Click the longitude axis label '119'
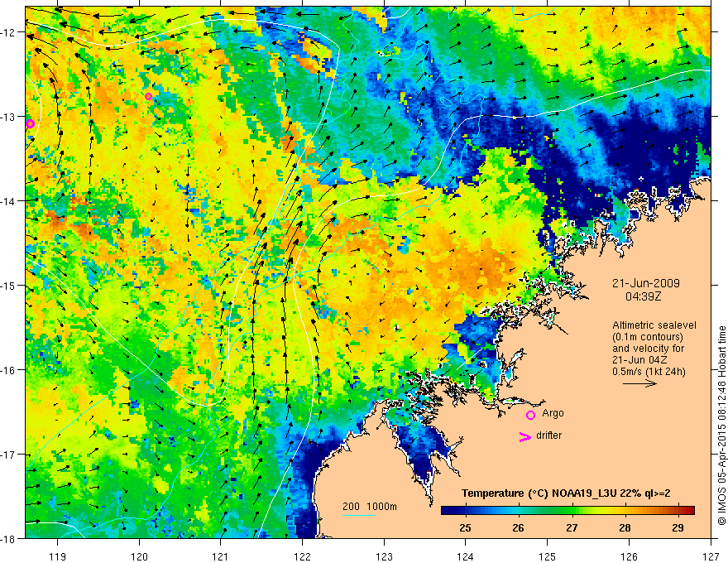728x563 pixels. pos(58,556)
